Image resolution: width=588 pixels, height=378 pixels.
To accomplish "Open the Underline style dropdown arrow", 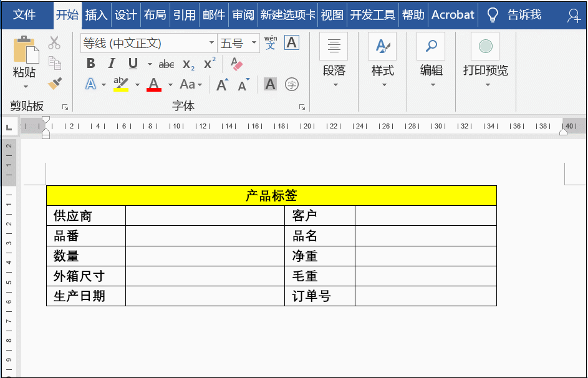I will click(x=149, y=64).
